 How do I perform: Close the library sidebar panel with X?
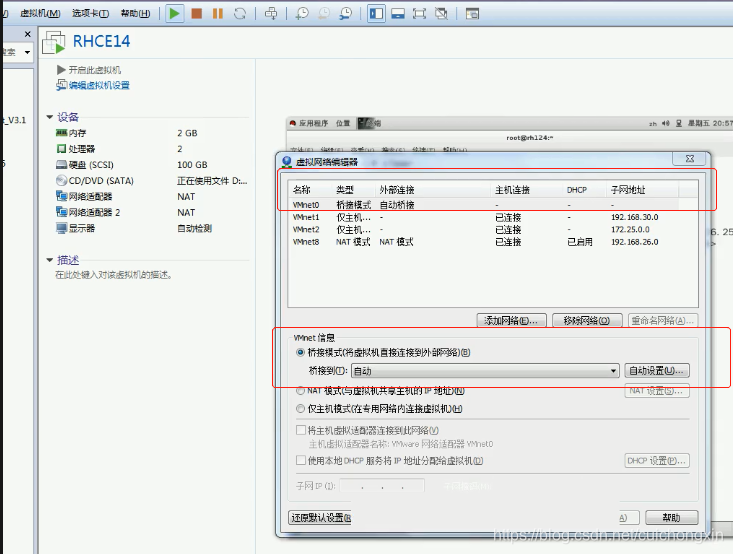[x=28, y=34]
